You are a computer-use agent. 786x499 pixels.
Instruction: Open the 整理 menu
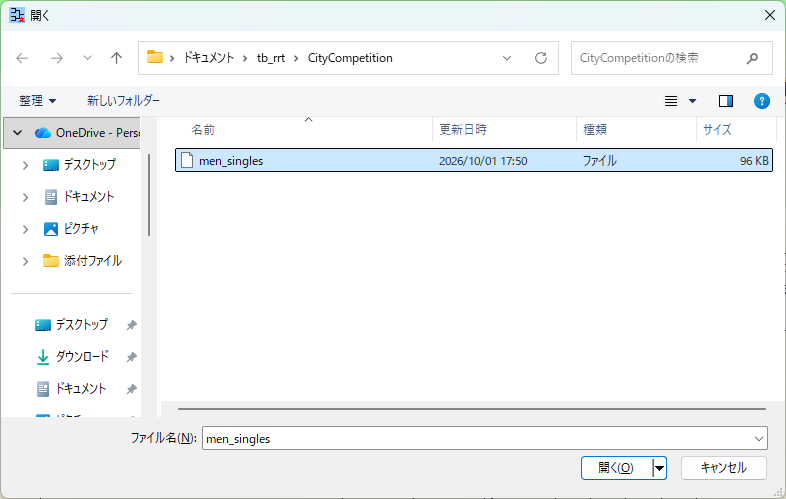[38, 101]
